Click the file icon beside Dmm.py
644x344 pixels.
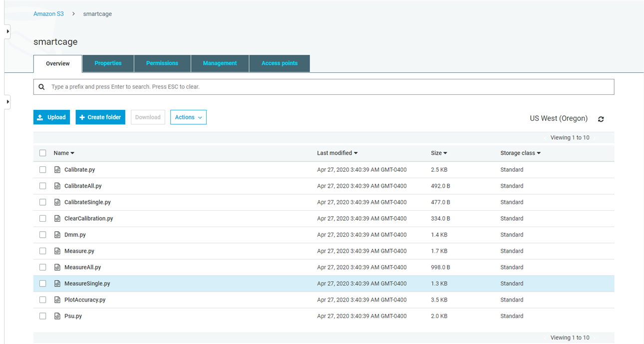click(57, 235)
